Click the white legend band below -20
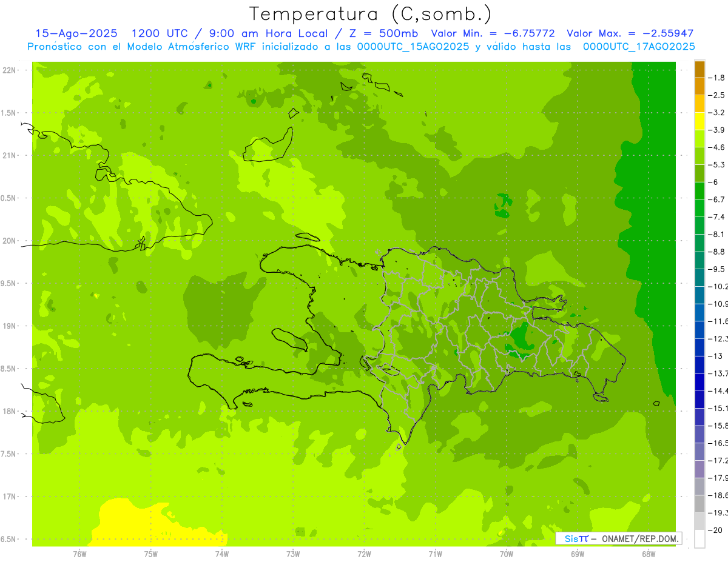 click(x=699, y=539)
